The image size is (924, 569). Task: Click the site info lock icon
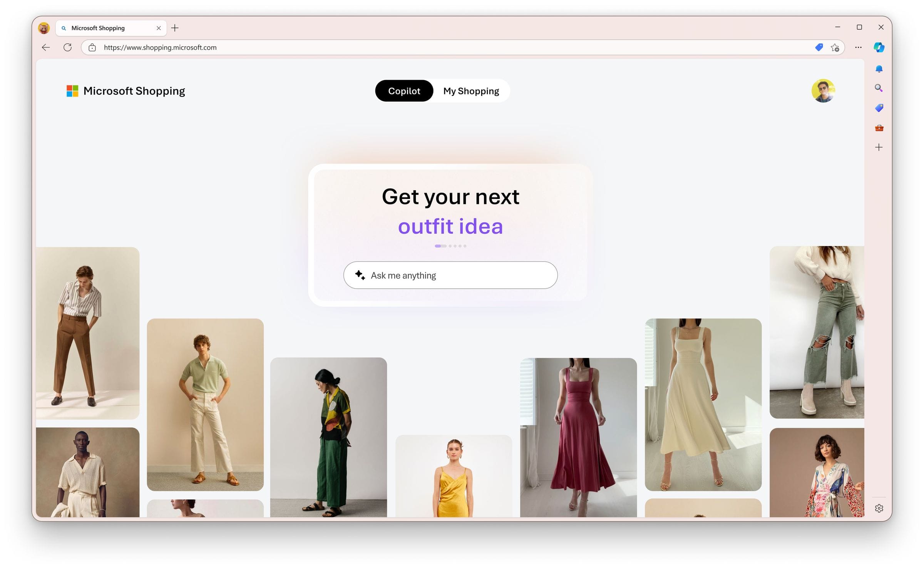point(92,47)
